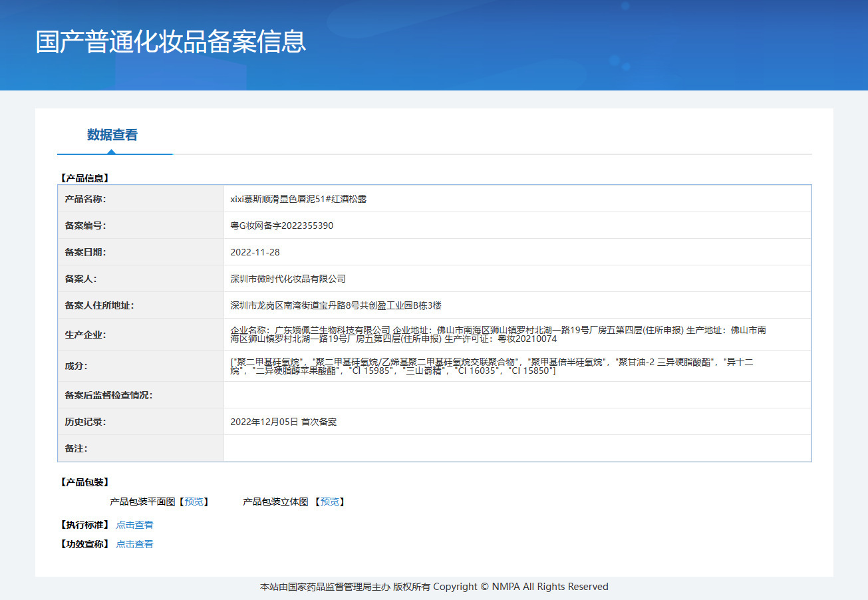The image size is (868, 600).
Task: Click the filing number 粤G妆网备字2022355390
Action: [x=281, y=225]
